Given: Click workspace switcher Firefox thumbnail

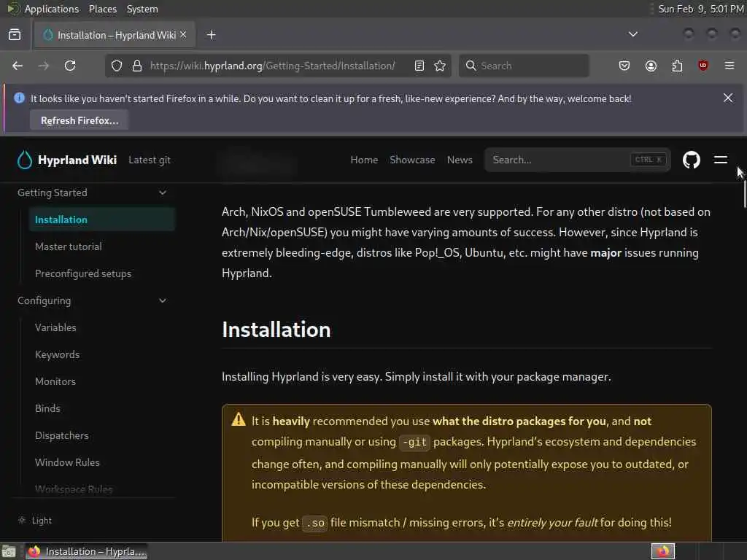Looking at the screenshot, I should (663, 551).
